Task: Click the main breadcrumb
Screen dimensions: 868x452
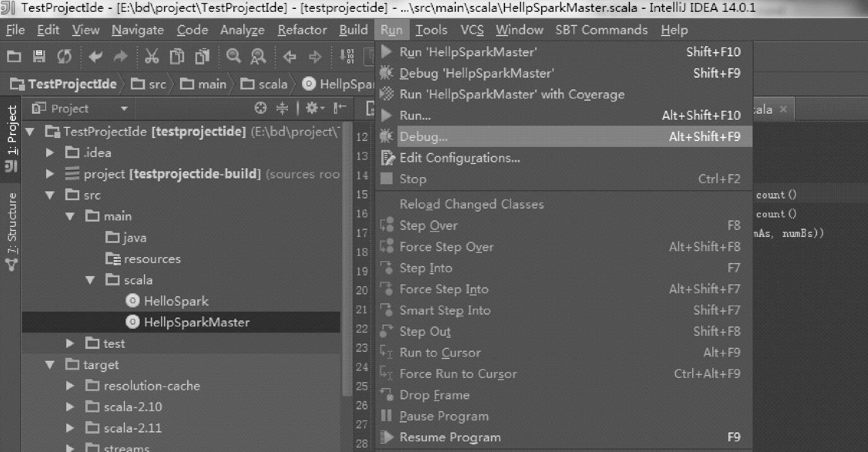Action: (204, 84)
